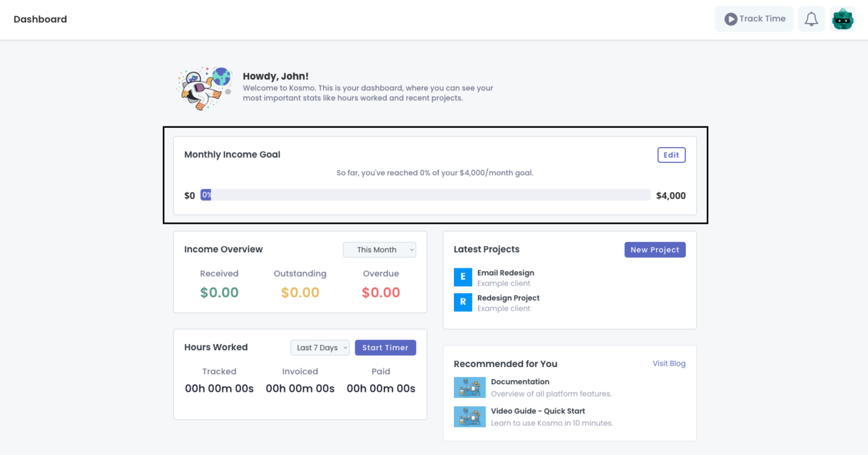
Task: Open the Email Redesign project
Action: pos(505,273)
